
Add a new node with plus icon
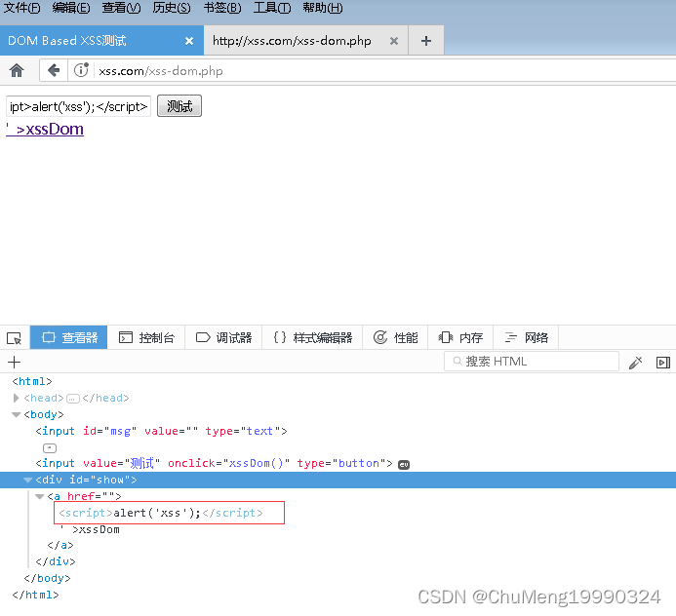coord(15,362)
